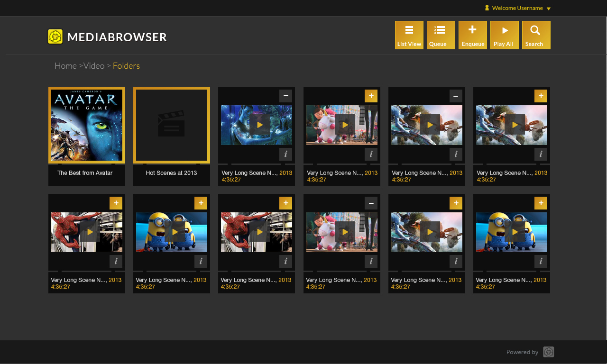Image resolution: width=607 pixels, height=364 pixels.
Task: Play the blue Avatar forest scene
Action: point(259,125)
